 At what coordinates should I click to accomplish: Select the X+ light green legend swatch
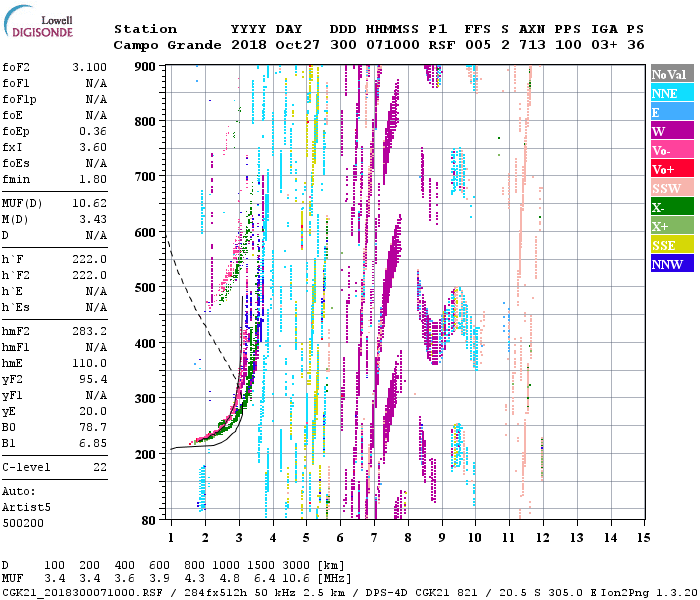[672, 226]
